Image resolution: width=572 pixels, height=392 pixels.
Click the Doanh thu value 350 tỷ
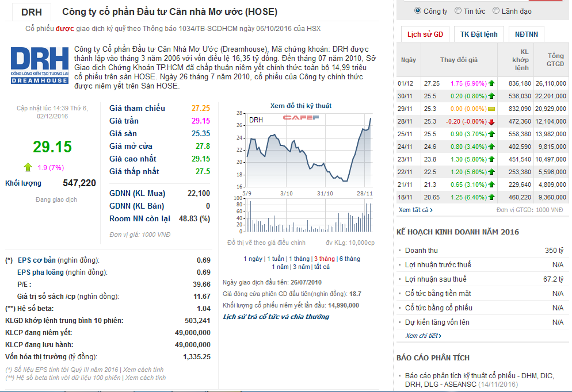[554, 250]
